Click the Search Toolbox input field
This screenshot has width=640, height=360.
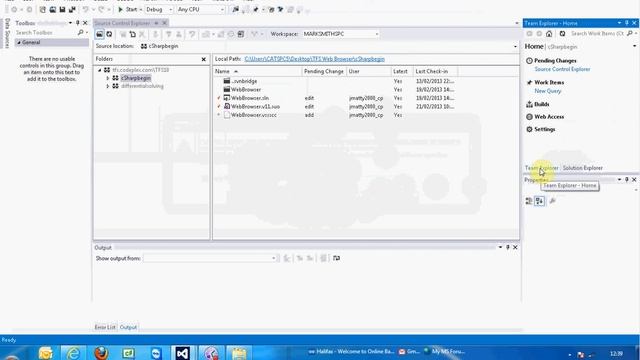46,33
